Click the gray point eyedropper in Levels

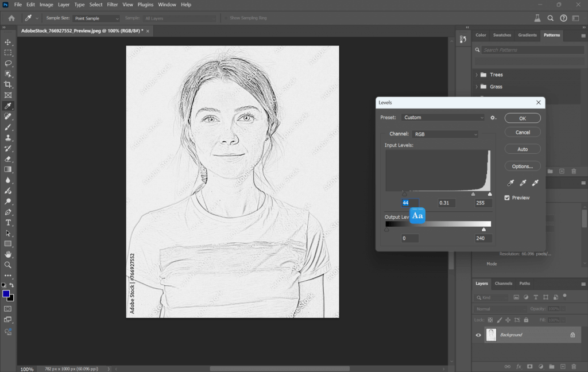[x=523, y=183]
